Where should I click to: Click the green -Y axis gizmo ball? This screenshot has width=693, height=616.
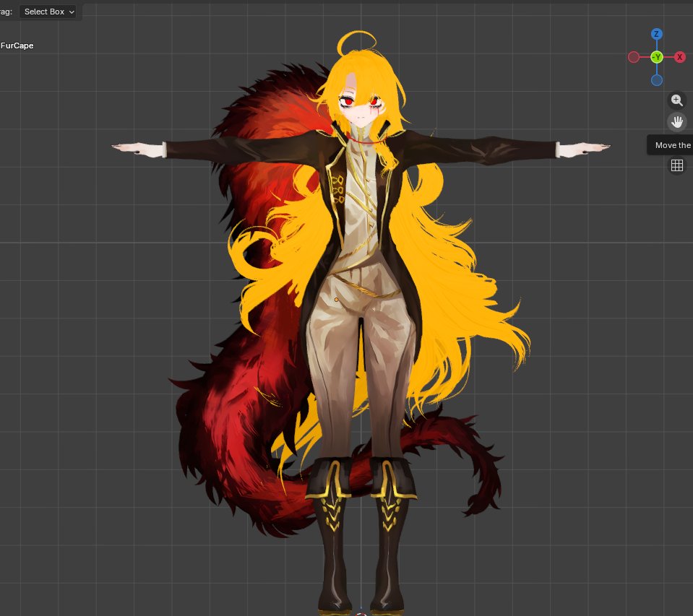pos(657,57)
